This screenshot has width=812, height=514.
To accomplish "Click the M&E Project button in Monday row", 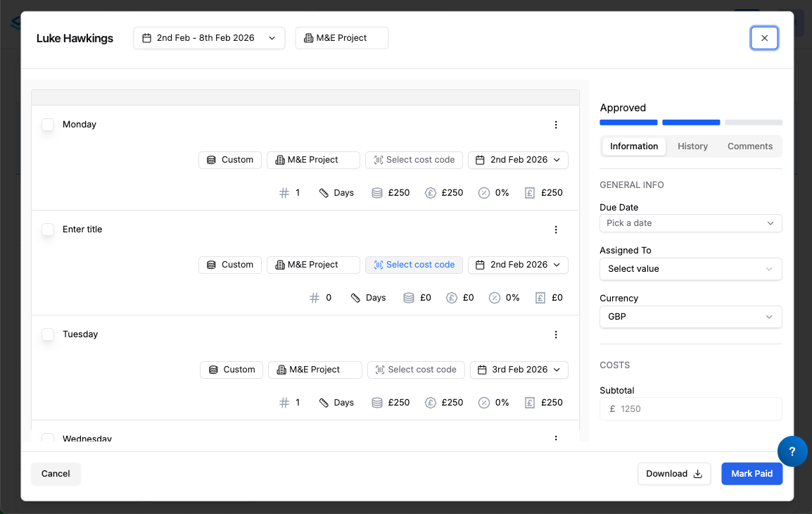I will [313, 160].
